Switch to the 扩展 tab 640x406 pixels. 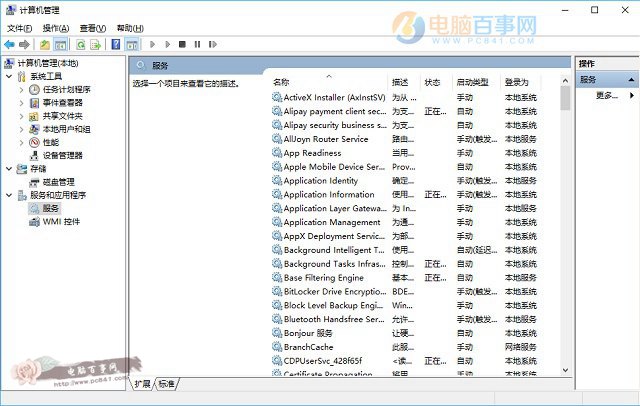coord(142,384)
